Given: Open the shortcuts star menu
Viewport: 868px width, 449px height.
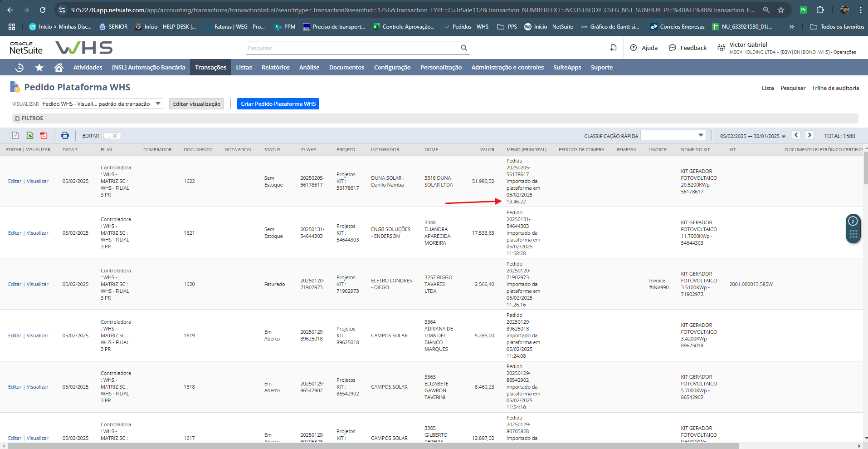Looking at the screenshot, I should pyautogui.click(x=39, y=68).
